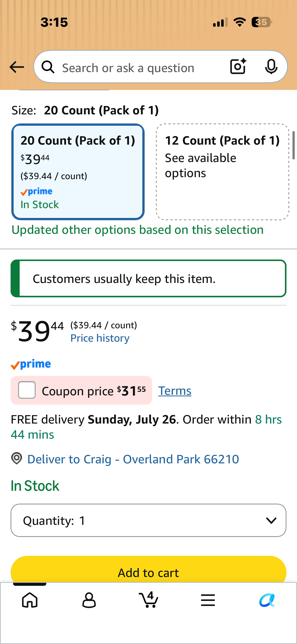Open the account profile icon

[x=89, y=600]
